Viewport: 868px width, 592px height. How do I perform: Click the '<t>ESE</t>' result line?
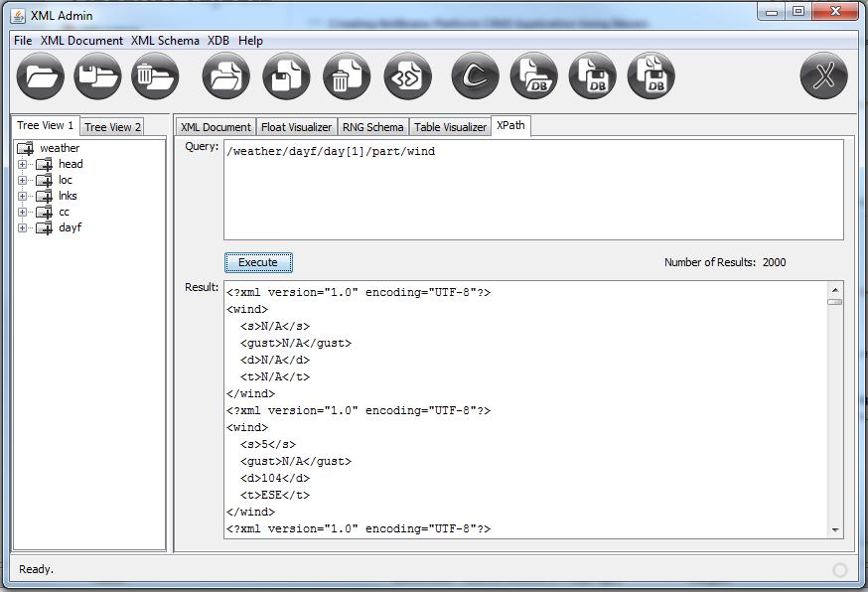point(275,495)
